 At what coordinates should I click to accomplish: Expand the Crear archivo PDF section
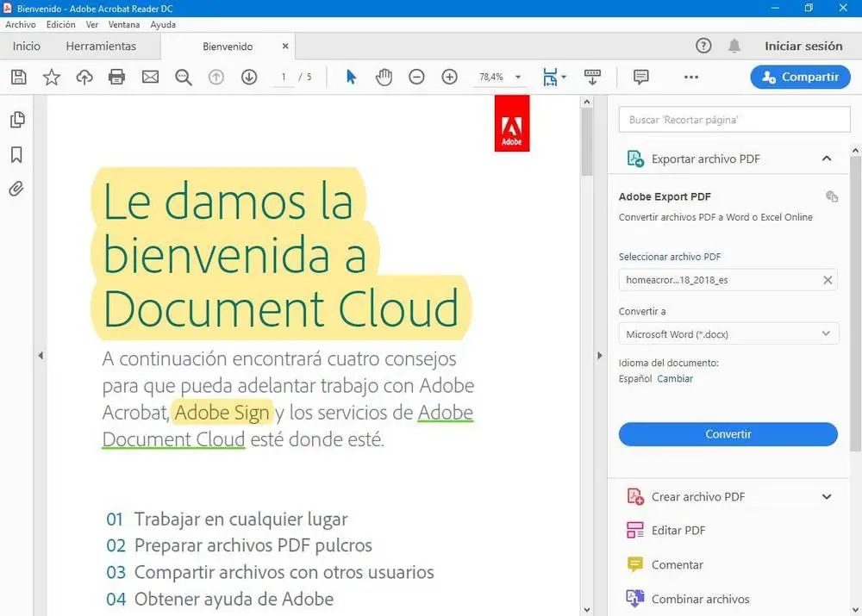(827, 496)
